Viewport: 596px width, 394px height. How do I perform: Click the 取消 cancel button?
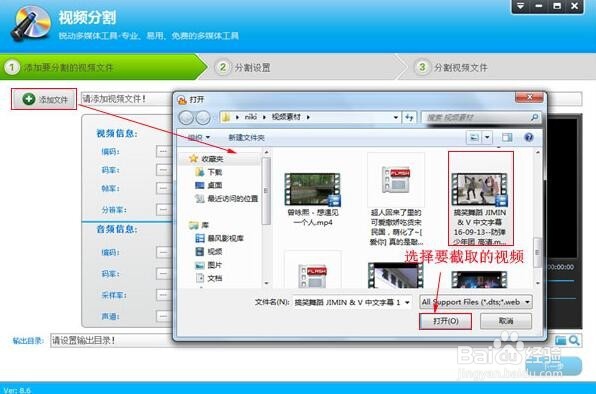point(506,321)
